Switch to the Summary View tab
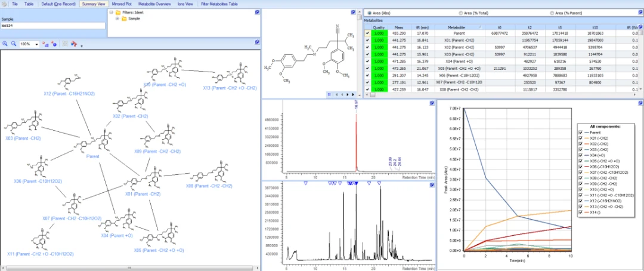This screenshot has width=644, height=271. pyautogui.click(x=93, y=4)
